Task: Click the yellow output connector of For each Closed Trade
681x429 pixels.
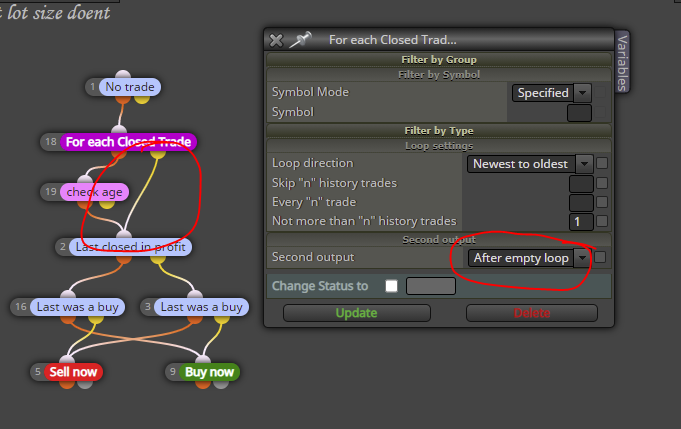Action: pos(158,154)
